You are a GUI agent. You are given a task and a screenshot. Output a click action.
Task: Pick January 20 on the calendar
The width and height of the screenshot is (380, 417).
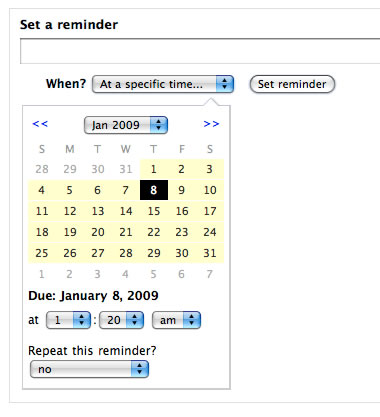pos(98,232)
